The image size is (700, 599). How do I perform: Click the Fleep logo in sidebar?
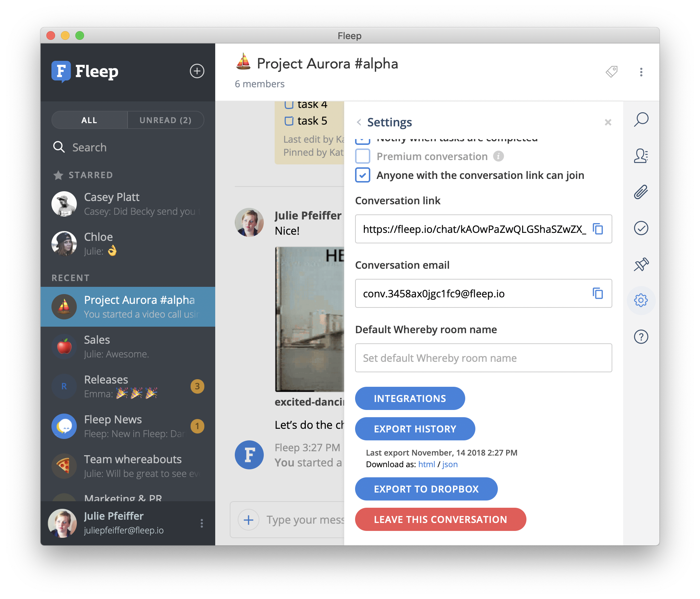click(85, 71)
